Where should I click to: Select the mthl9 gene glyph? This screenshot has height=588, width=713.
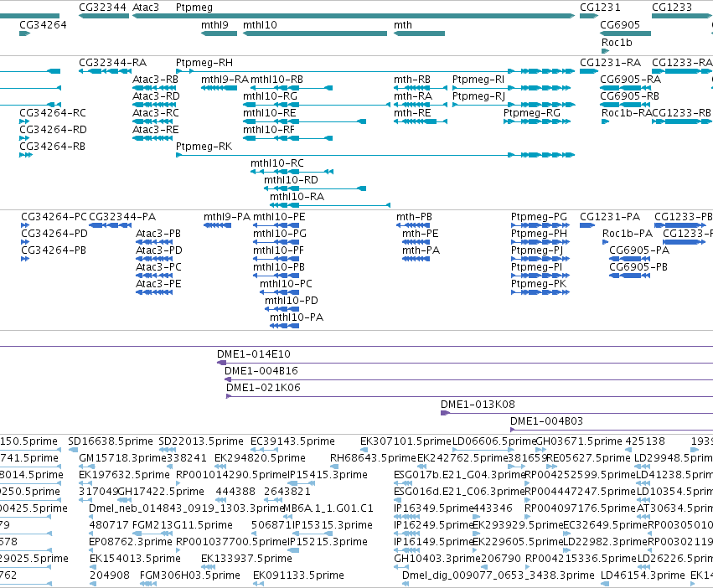point(219,34)
